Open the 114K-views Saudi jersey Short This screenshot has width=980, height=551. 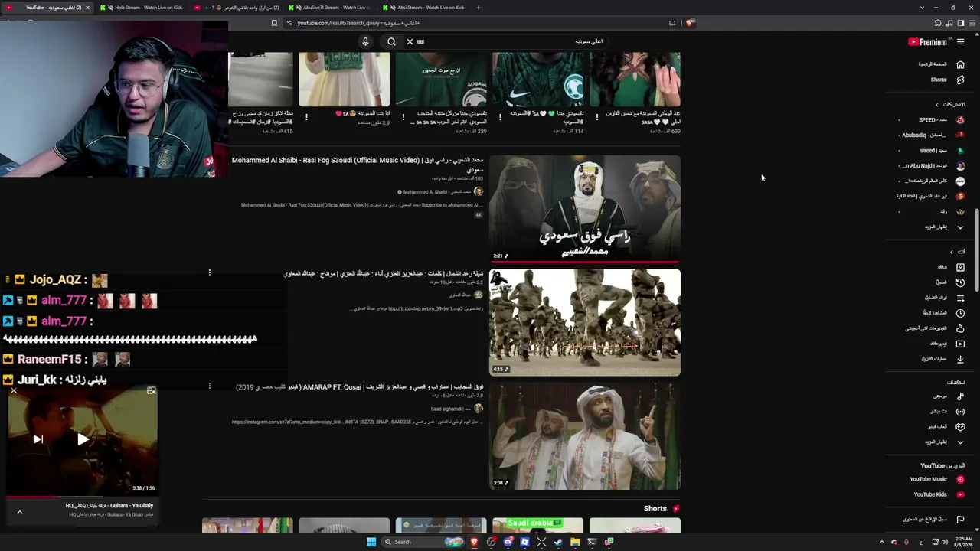(537, 80)
